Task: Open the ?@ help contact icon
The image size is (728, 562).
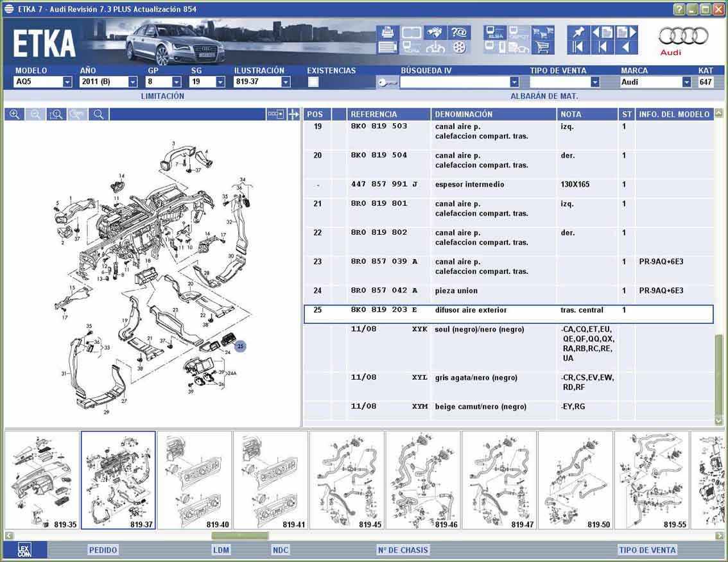Action: pos(459,33)
